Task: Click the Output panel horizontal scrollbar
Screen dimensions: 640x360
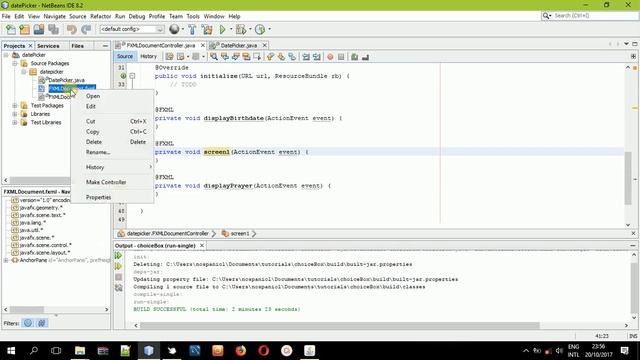Action: pyautogui.click(x=340, y=325)
